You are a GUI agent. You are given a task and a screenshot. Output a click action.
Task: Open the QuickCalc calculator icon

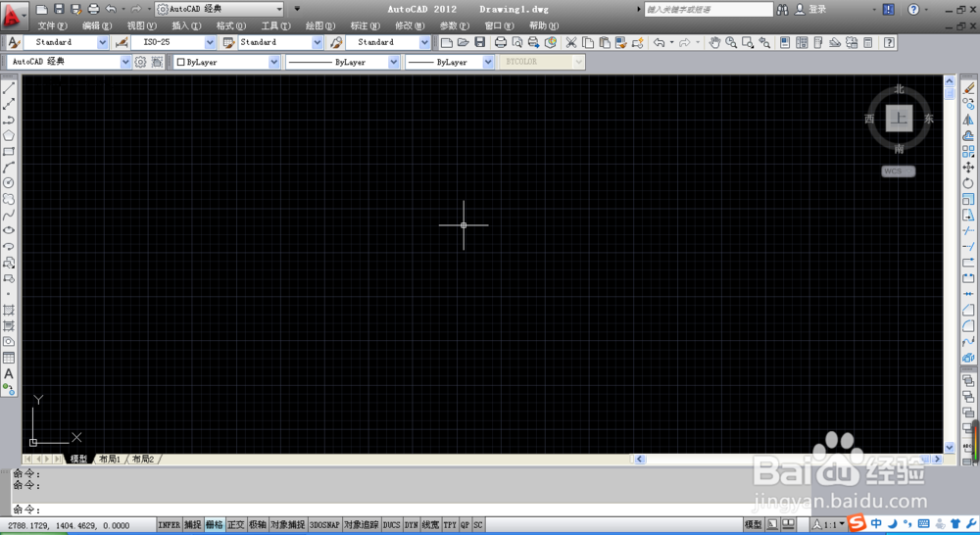point(868,42)
